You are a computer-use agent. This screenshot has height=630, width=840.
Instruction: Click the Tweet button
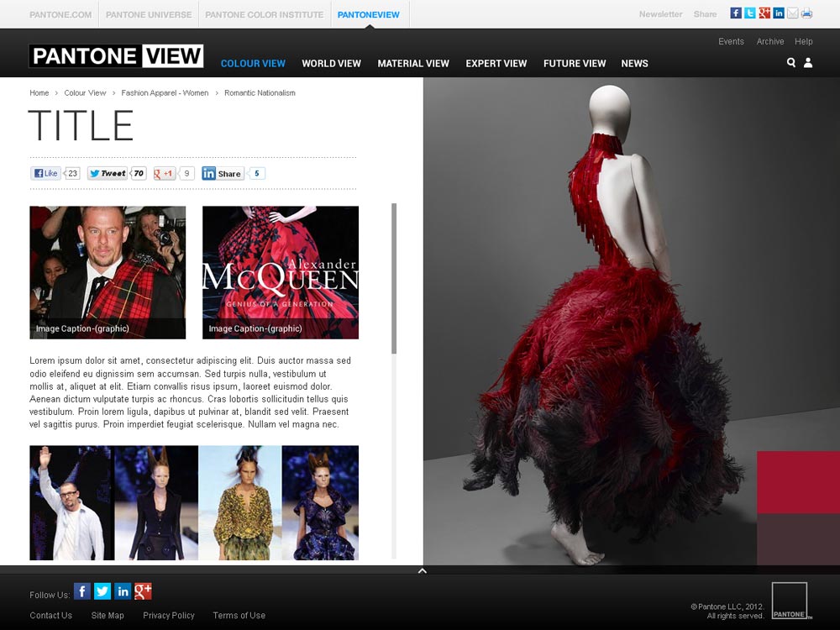click(108, 173)
